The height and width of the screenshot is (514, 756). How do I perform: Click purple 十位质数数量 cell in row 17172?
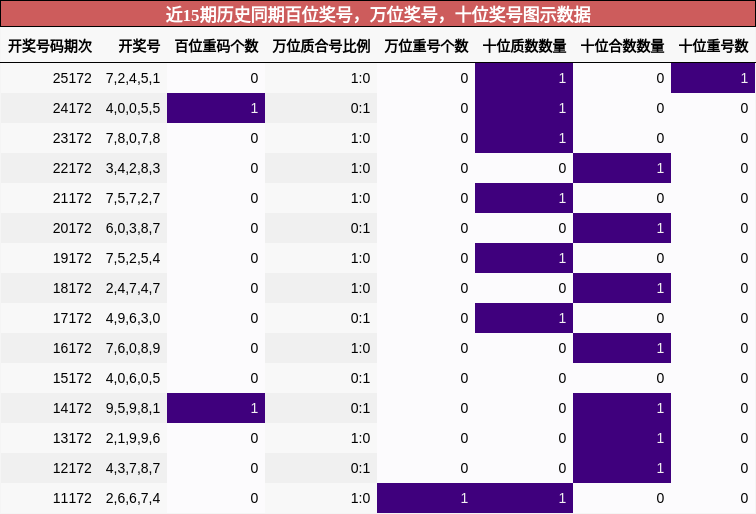click(x=524, y=318)
